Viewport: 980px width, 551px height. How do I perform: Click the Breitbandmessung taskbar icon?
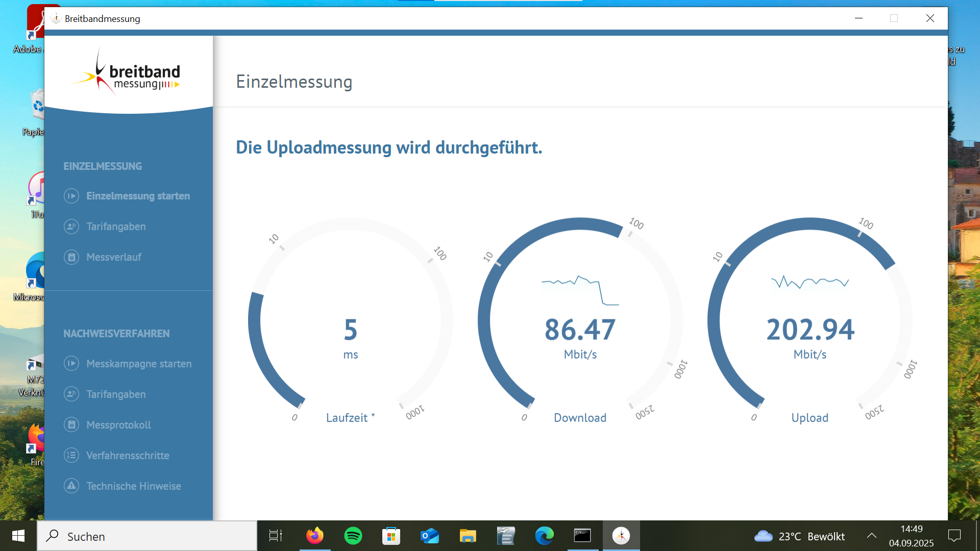pos(621,536)
